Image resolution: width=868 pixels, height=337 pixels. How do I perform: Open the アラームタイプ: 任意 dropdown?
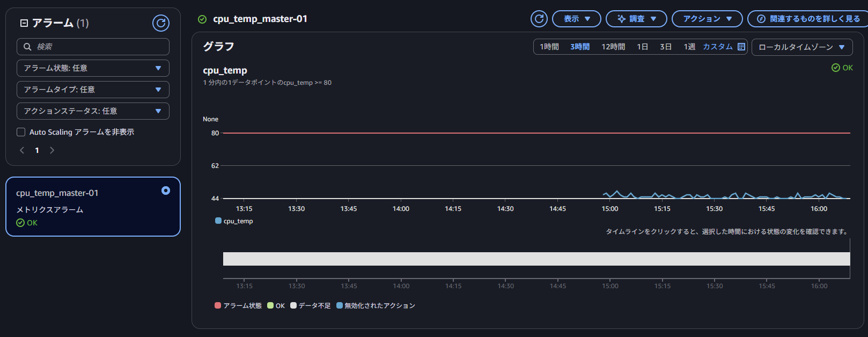click(x=93, y=90)
